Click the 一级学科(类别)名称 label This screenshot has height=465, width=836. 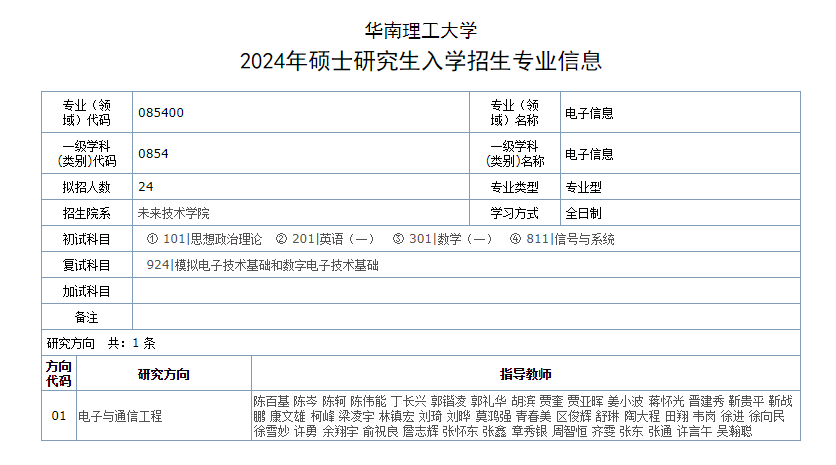tap(515, 154)
